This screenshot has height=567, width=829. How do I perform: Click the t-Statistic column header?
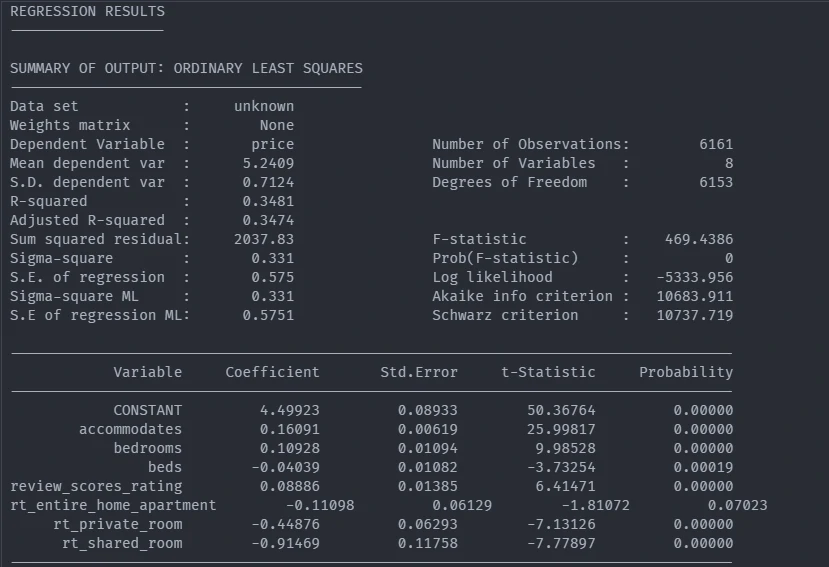[x=548, y=372]
